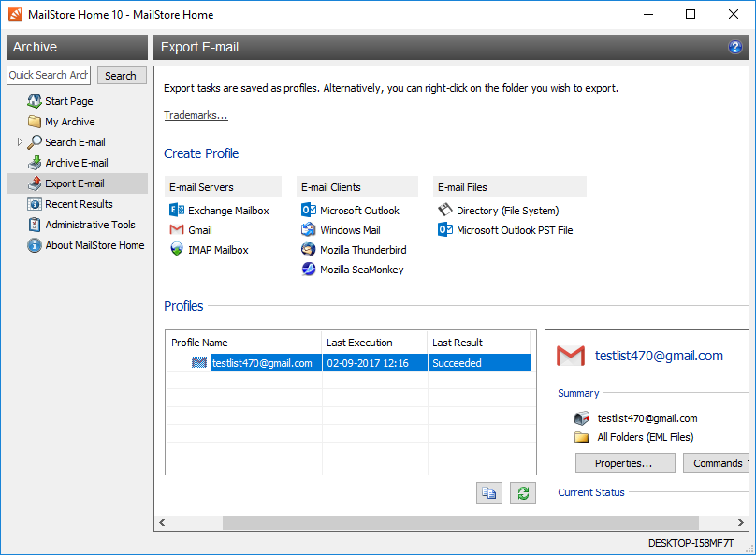Click the Properties button
This screenshot has width=756, height=555.
[625, 463]
